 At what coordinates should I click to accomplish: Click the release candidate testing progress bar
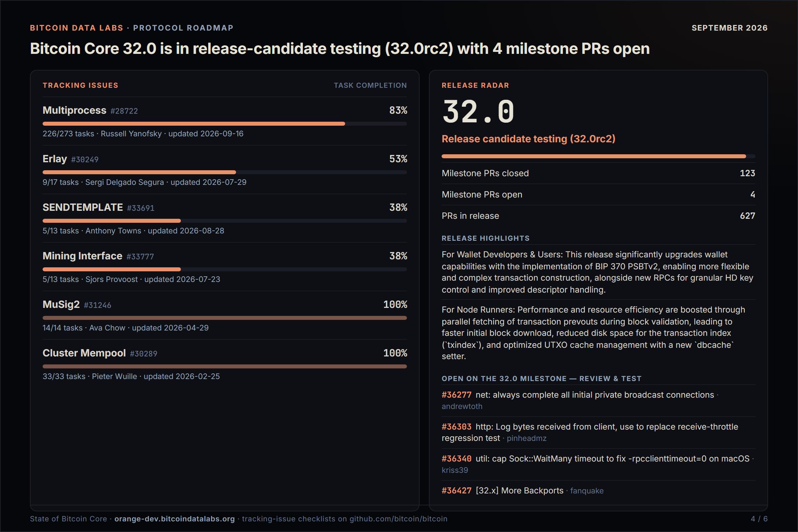pyautogui.click(x=598, y=156)
